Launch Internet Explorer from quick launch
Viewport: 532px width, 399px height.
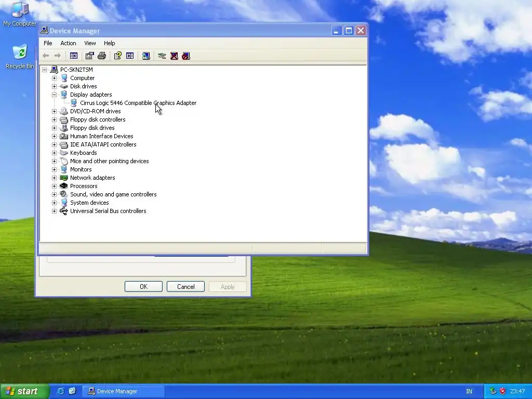(60, 391)
